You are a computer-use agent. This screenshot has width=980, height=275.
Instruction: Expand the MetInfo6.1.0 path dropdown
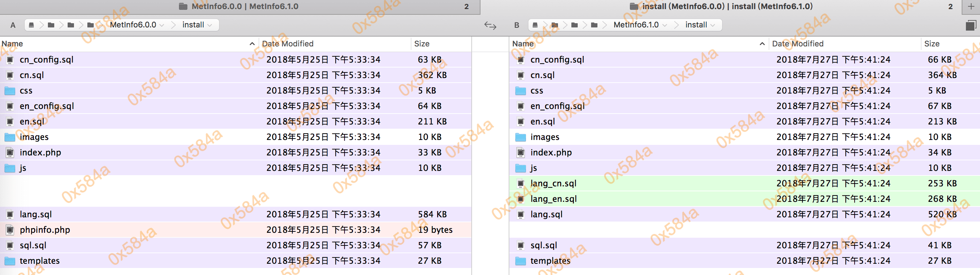pos(665,25)
